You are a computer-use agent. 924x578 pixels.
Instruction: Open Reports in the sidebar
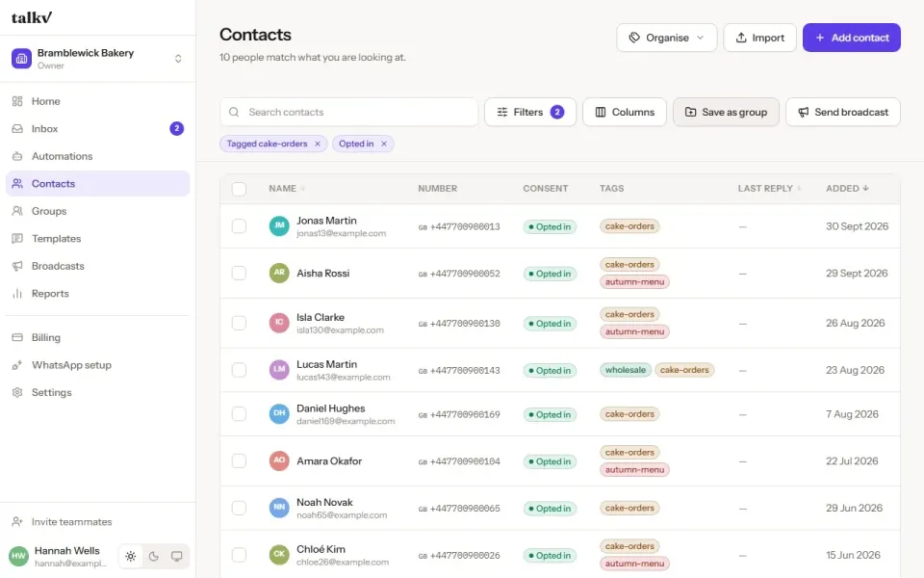(98, 293)
